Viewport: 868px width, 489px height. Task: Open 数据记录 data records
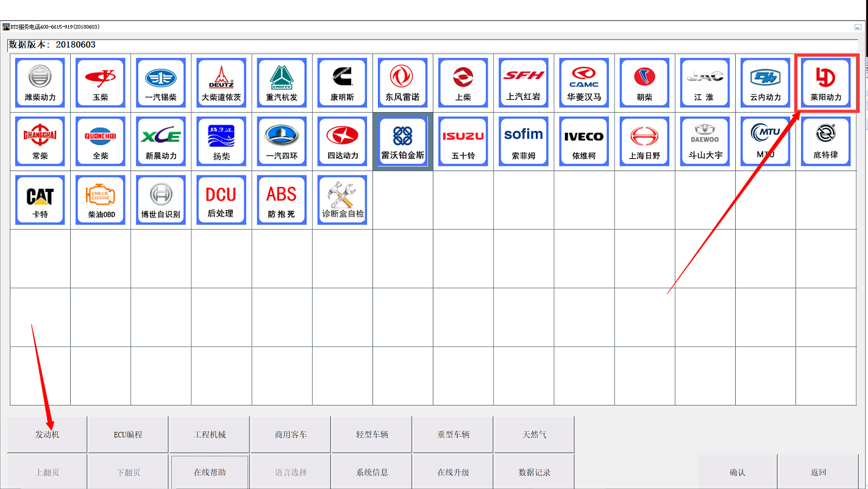pyautogui.click(x=535, y=472)
